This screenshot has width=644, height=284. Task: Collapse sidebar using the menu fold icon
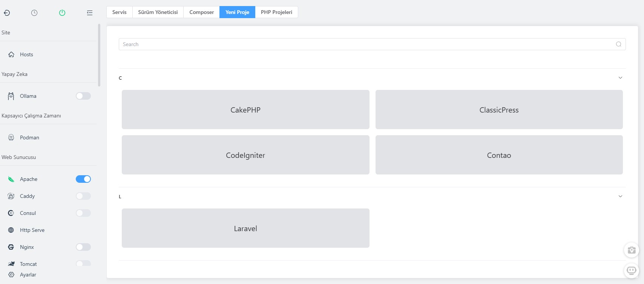pyautogui.click(x=90, y=13)
